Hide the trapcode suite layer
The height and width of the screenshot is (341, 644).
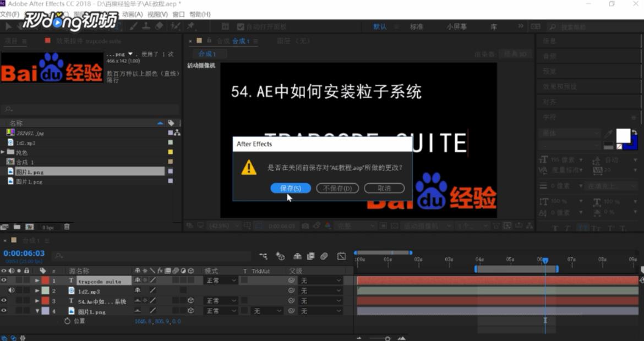point(4,280)
